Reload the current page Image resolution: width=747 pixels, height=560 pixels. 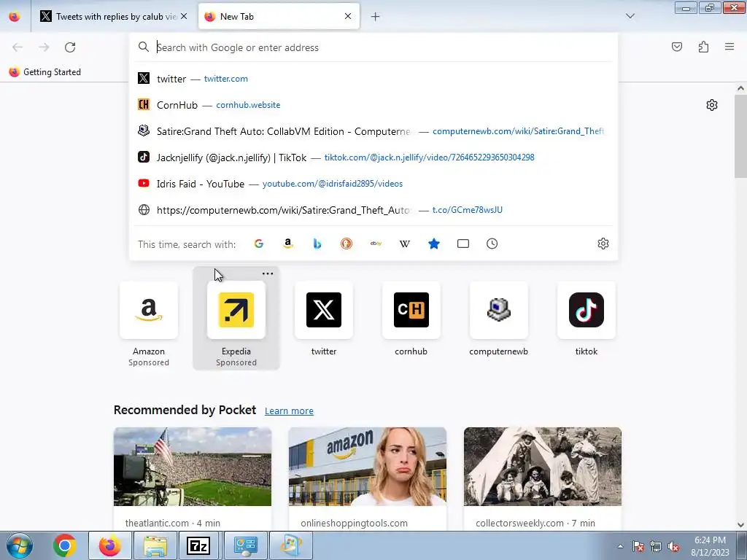pos(70,47)
